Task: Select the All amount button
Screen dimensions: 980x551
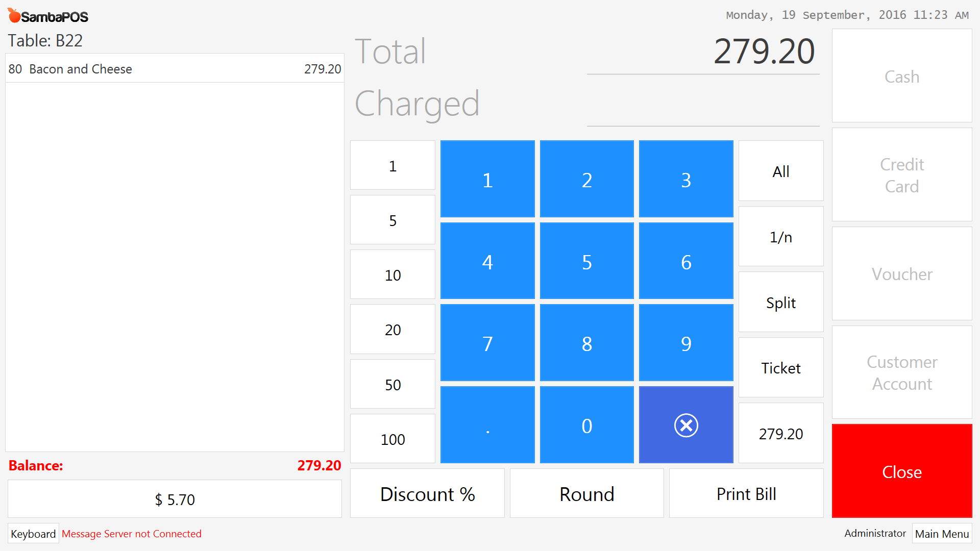Action: 781,171
